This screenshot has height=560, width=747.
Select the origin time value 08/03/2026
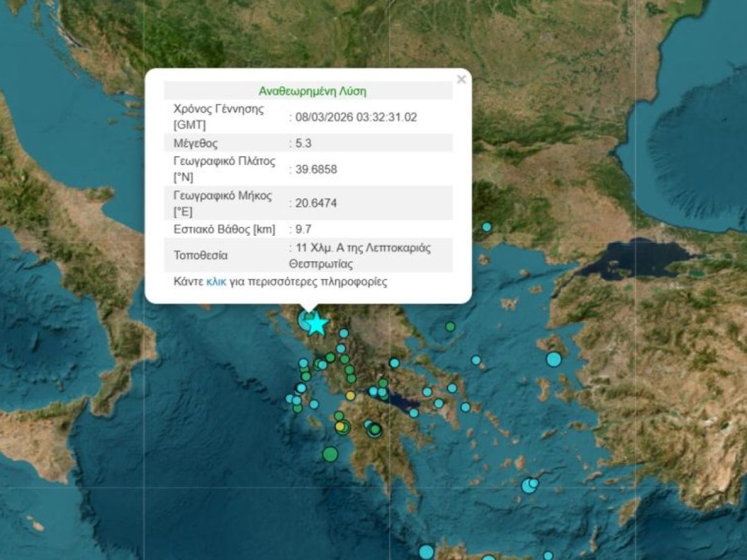tap(355, 116)
